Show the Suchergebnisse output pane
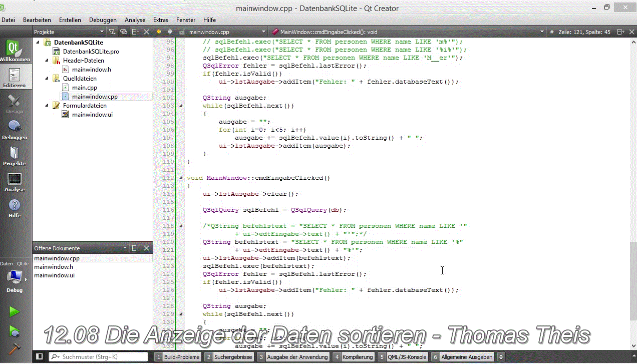Image resolution: width=637 pixels, height=364 pixels. pyautogui.click(x=229, y=357)
